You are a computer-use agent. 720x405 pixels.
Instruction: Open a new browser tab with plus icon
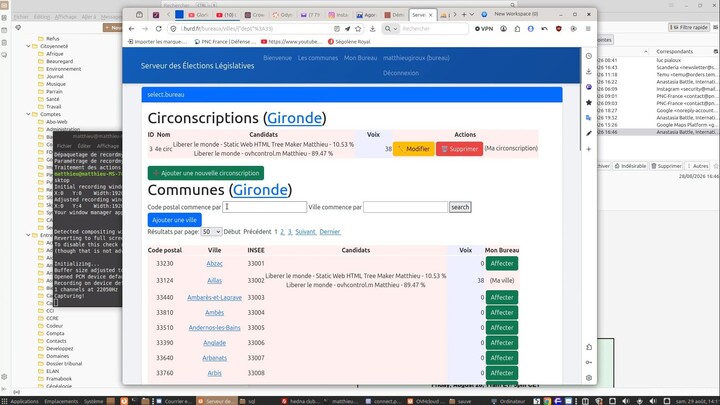coord(464,15)
